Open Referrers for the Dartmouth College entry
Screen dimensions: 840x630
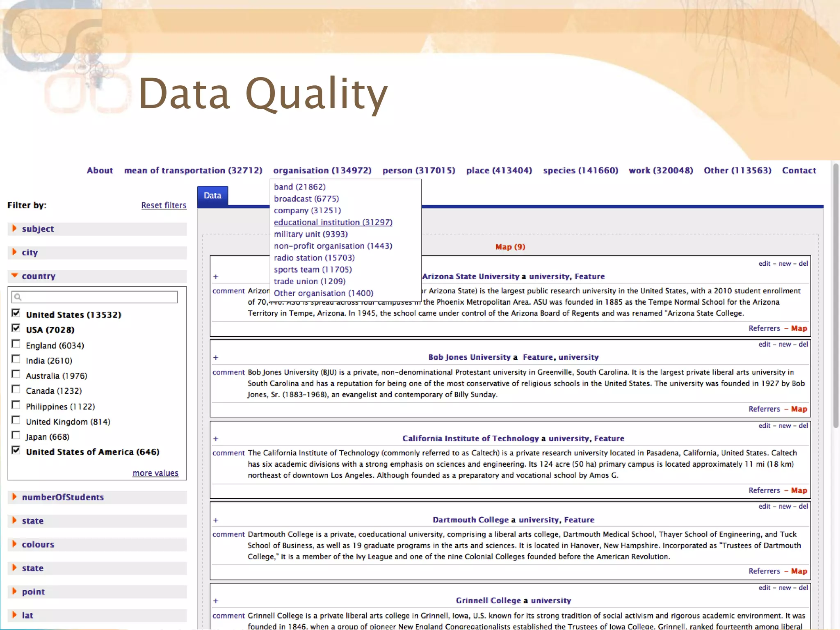[x=764, y=571]
